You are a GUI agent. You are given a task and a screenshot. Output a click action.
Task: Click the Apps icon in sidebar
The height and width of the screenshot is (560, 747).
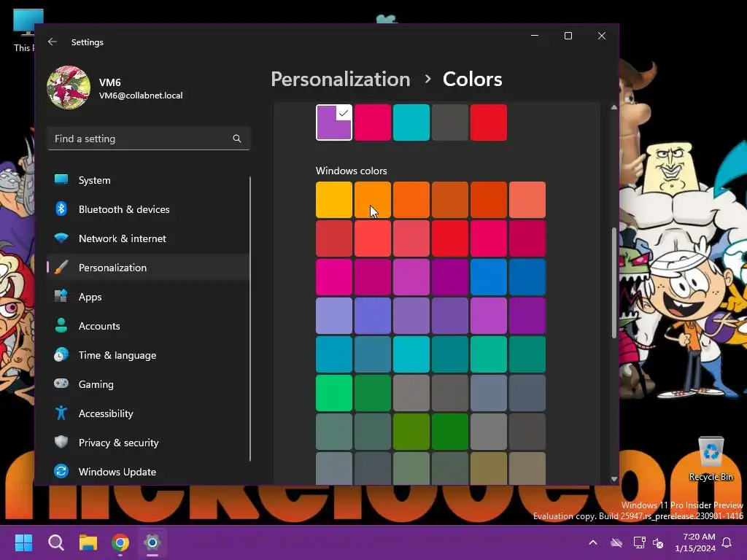[x=61, y=296]
